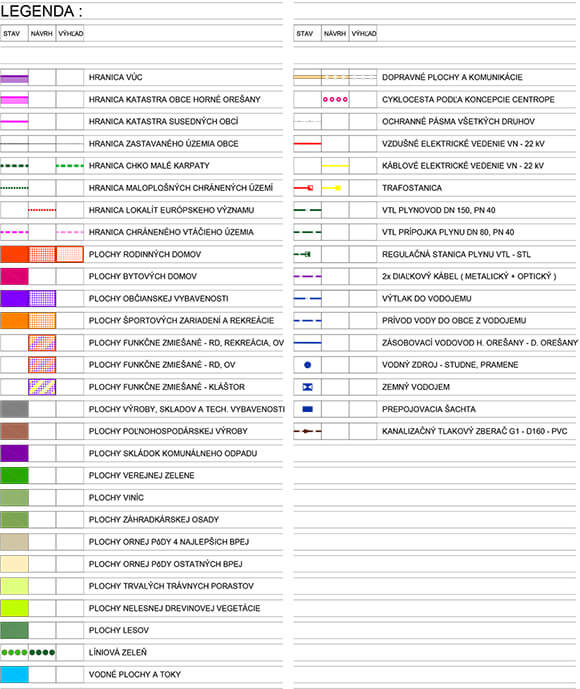Viewport: 580px width, 689px height.
Task: Click the brown POĽNOHOSPODÁRSKEJ VÝROBY swatch
Action: 14,431
